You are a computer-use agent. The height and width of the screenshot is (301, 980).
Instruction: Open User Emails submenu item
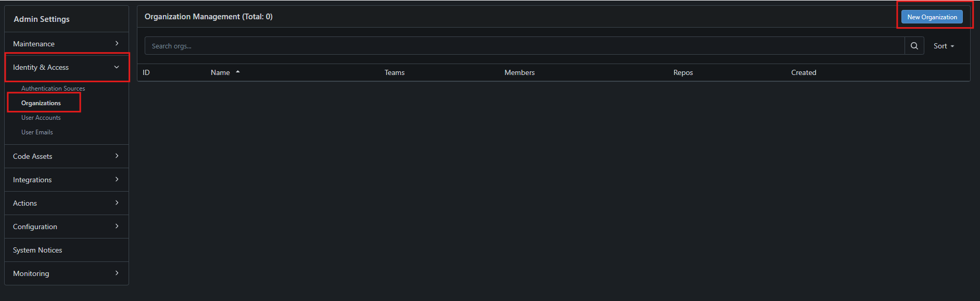click(x=37, y=132)
